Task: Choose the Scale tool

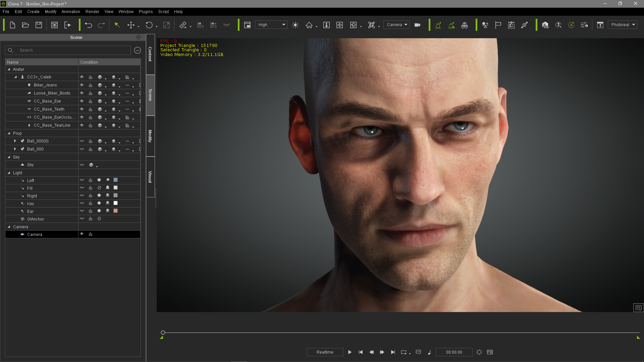Action: (166, 25)
